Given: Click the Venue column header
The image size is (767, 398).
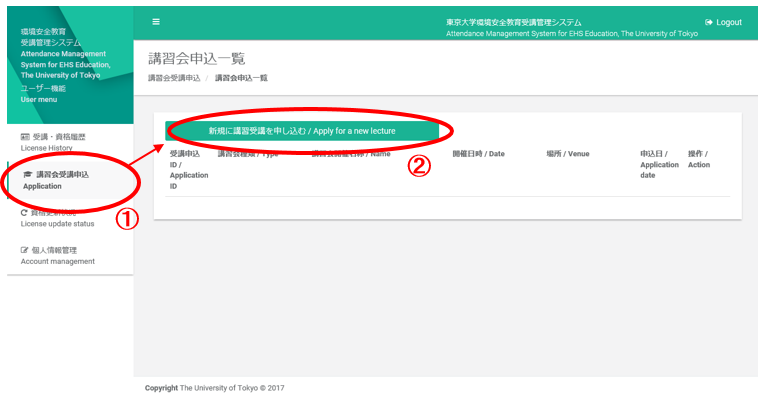Looking at the screenshot, I should 567,154.
